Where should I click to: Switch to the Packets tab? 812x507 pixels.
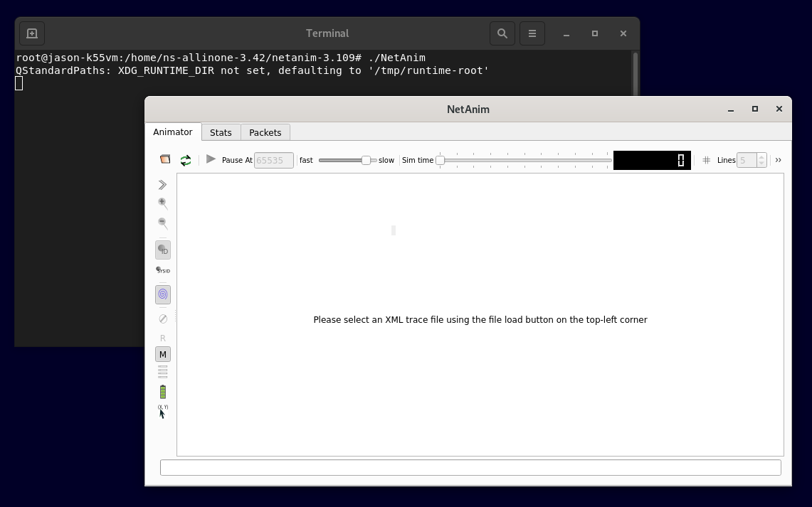(x=265, y=132)
